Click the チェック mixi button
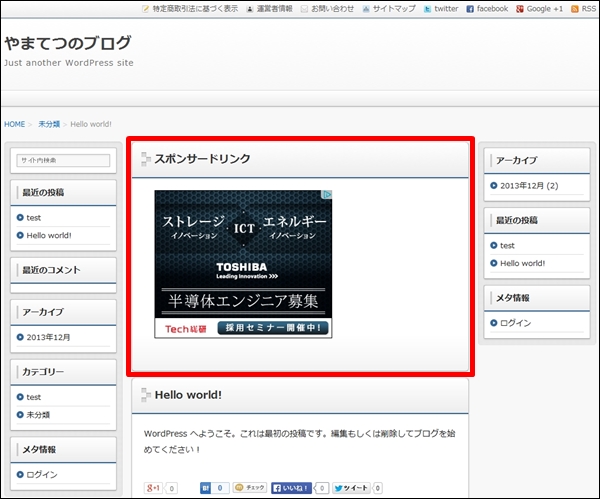 click(x=250, y=488)
